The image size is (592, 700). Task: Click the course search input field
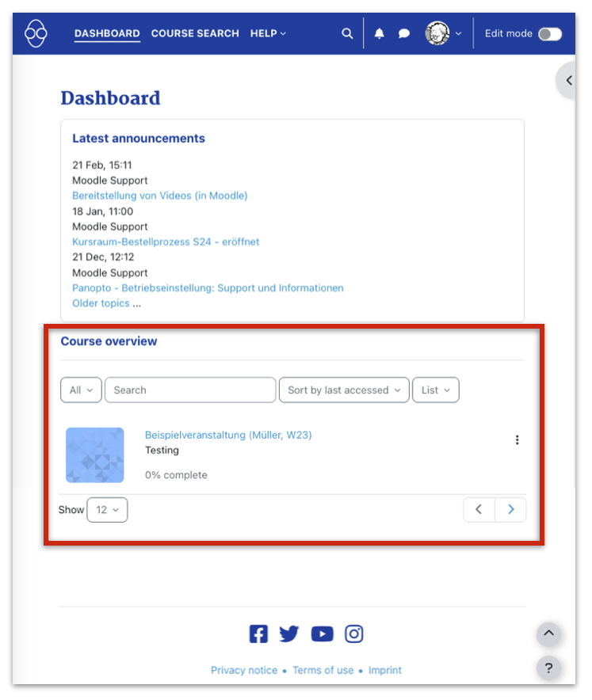pos(190,390)
